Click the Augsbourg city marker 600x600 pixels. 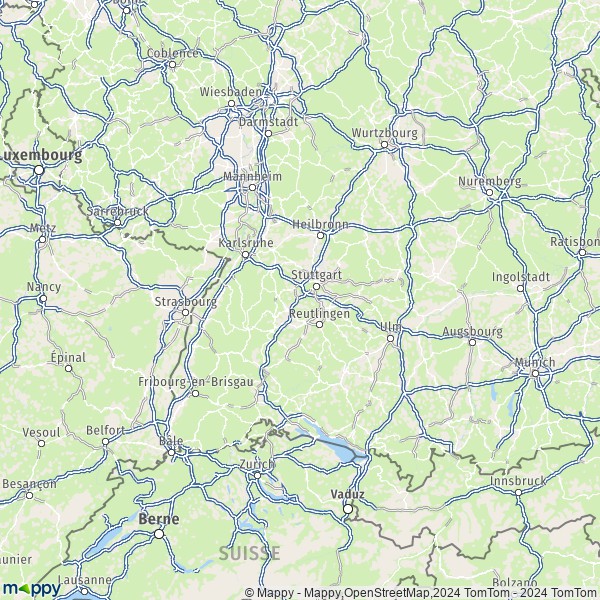pyautogui.click(x=473, y=342)
